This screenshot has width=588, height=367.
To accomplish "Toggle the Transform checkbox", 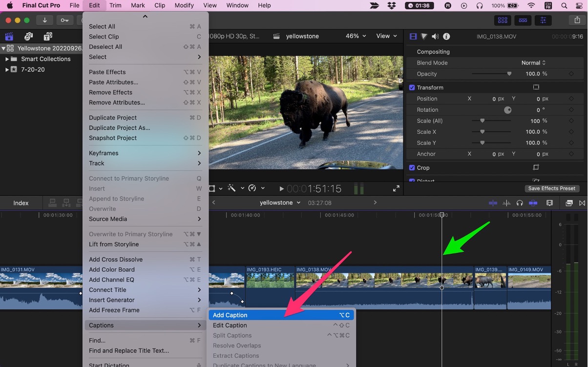I will 412,87.
